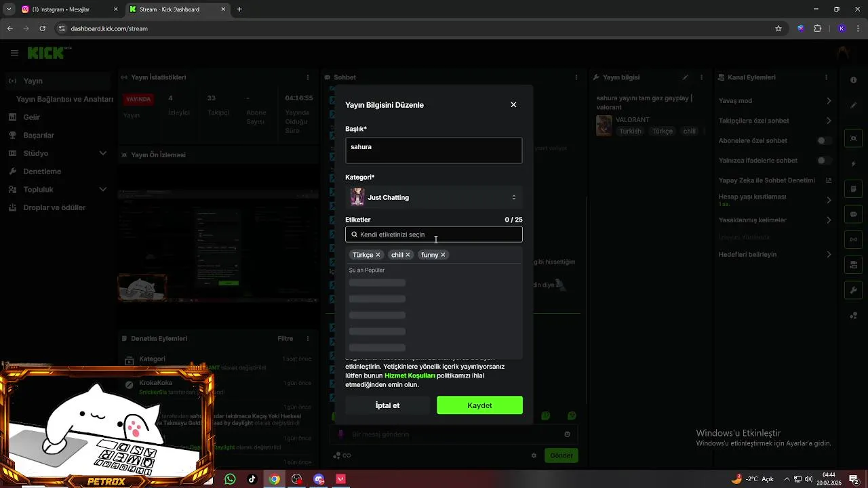Open TikTok from the taskbar

click(252, 479)
